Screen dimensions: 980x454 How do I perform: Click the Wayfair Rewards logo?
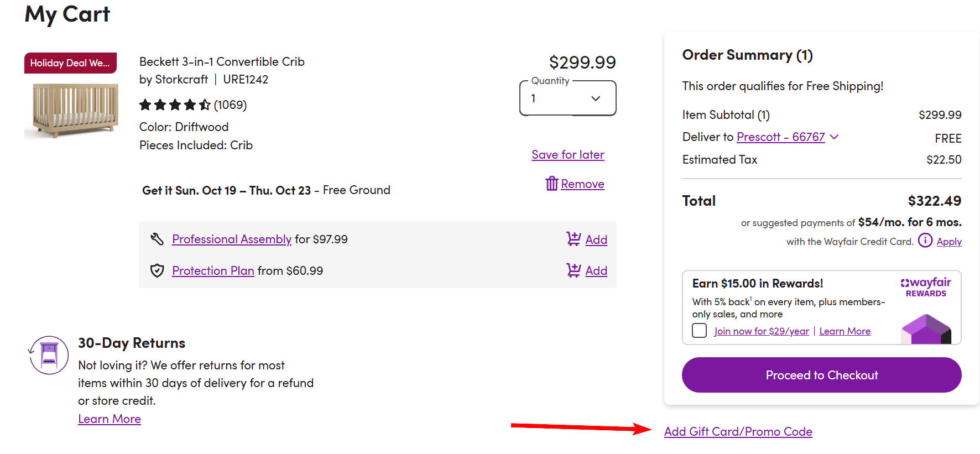[x=925, y=287]
